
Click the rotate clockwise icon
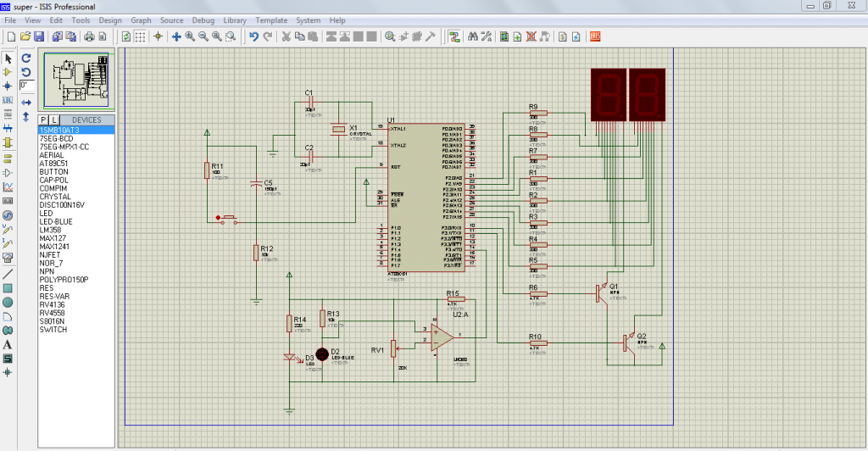click(26, 58)
